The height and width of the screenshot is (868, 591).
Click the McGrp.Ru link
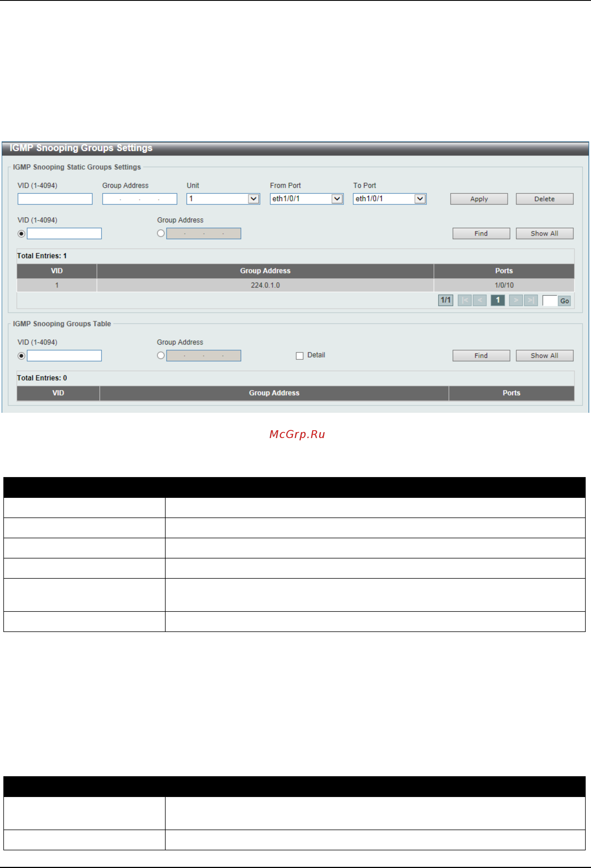pyautogui.click(x=297, y=434)
